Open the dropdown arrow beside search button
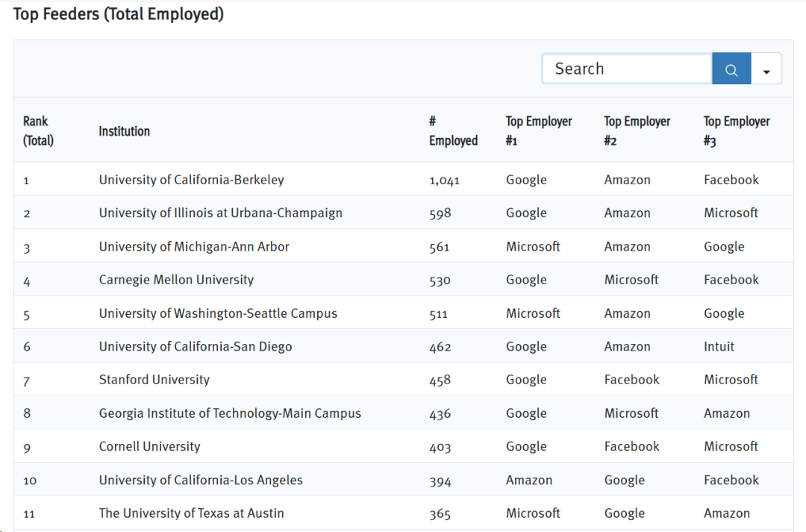Image resolution: width=806 pixels, height=532 pixels. pyautogui.click(x=766, y=69)
